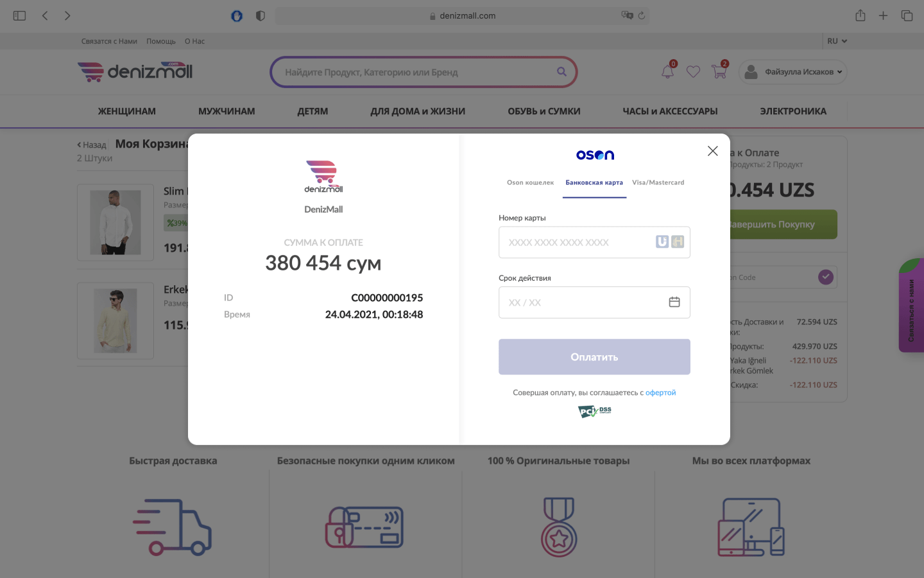The image size is (924, 578).
Task: Switch to the Oson кошелек tab
Action: pyautogui.click(x=531, y=183)
